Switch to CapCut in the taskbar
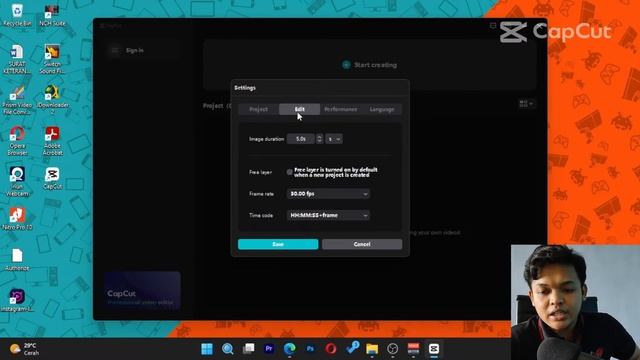This screenshot has width=640, height=360. click(433, 349)
